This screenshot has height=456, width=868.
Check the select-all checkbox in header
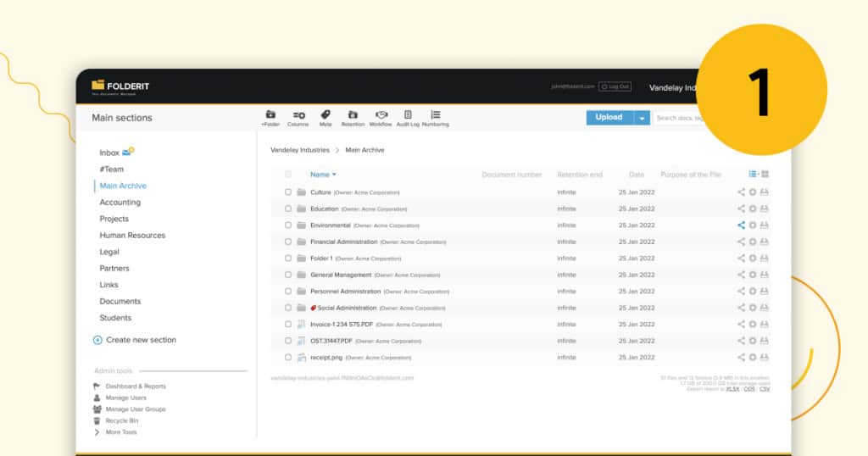(x=288, y=175)
